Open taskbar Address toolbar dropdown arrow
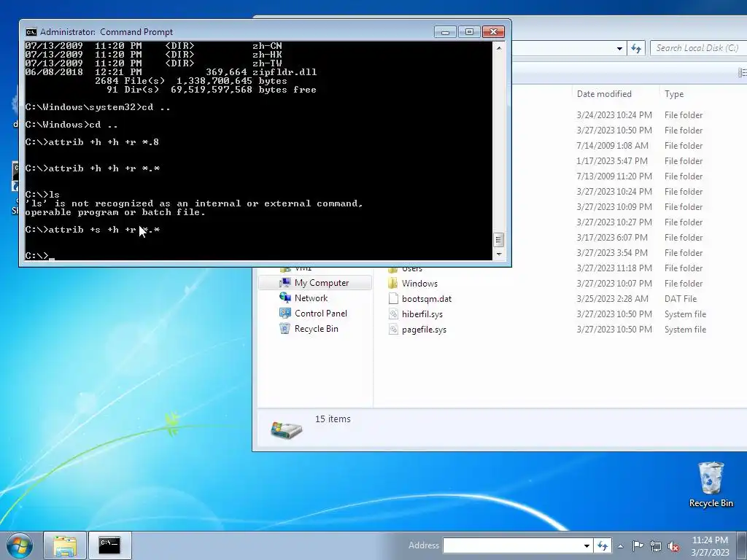 click(x=587, y=545)
